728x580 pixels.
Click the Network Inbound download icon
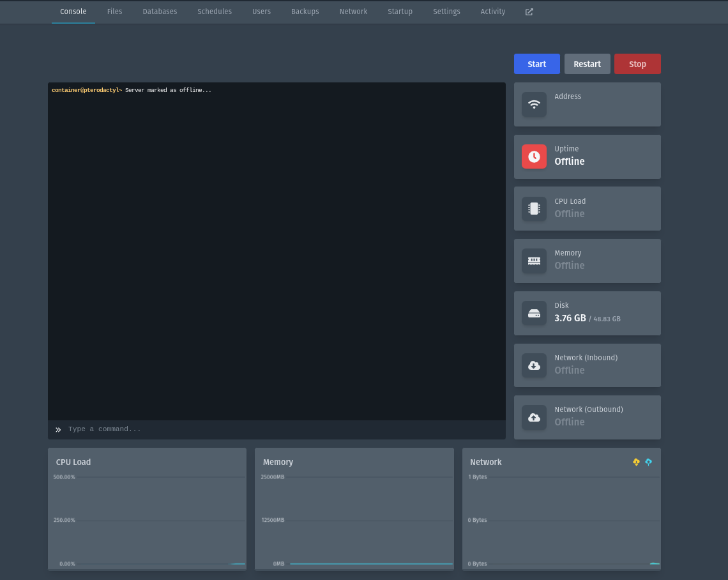(534, 365)
